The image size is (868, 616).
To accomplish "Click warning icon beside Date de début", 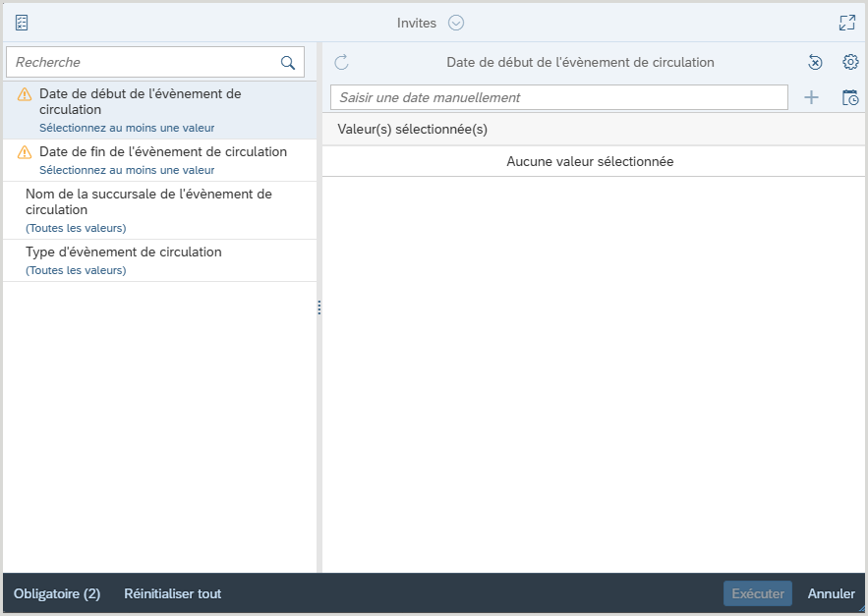I will point(25,95).
